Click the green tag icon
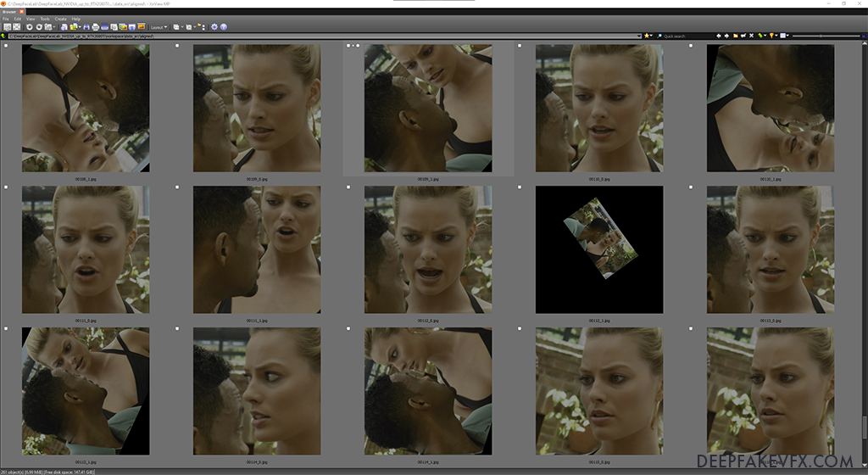The image size is (868, 475). point(760,36)
